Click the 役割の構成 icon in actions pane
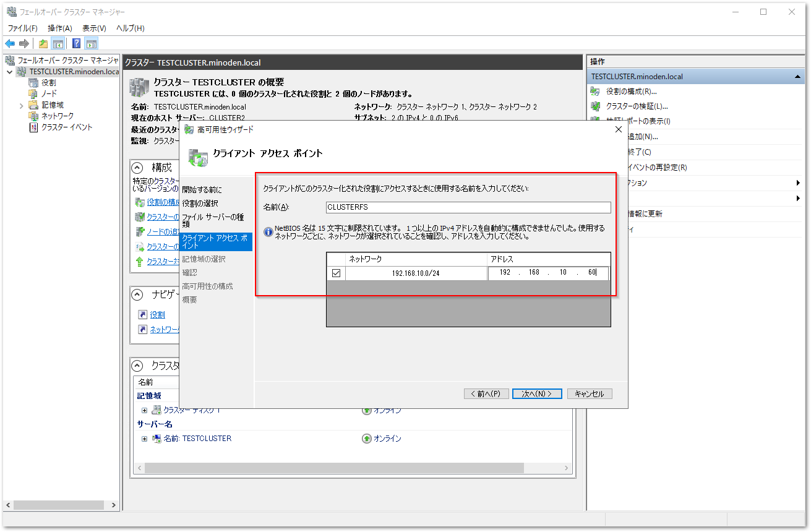 coord(596,92)
